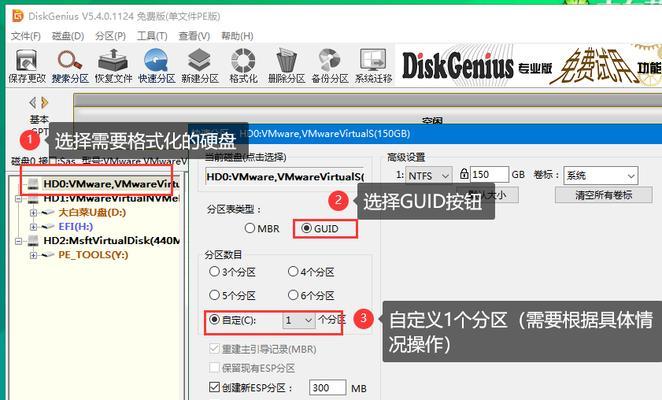Screen dimensions: 662x400
Task: Collapse the HD2:MsftVirtualDisk tree node
Action: pos(18,241)
